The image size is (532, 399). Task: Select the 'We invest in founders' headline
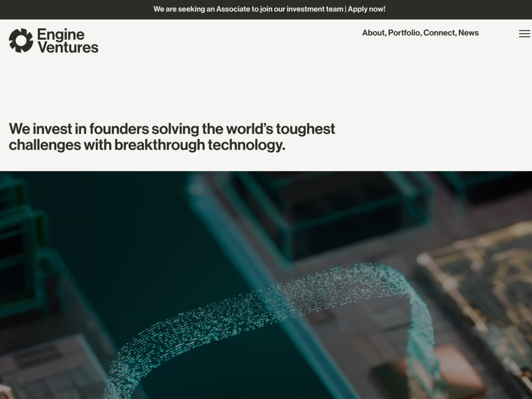tap(172, 137)
